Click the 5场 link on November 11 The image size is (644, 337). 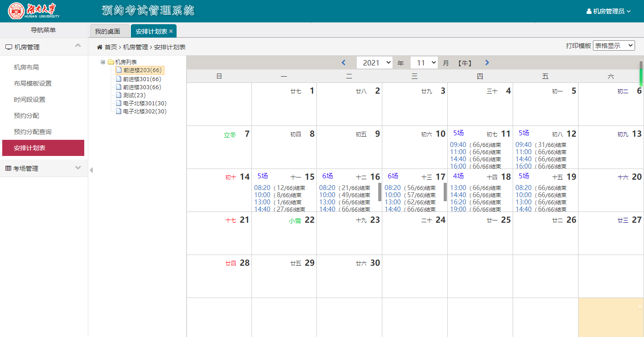[458, 133]
